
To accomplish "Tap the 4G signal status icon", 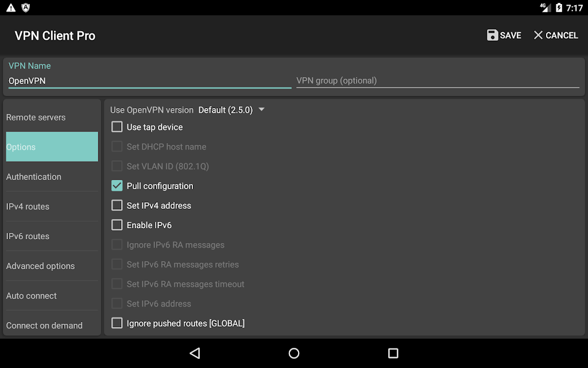I will click(x=545, y=8).
